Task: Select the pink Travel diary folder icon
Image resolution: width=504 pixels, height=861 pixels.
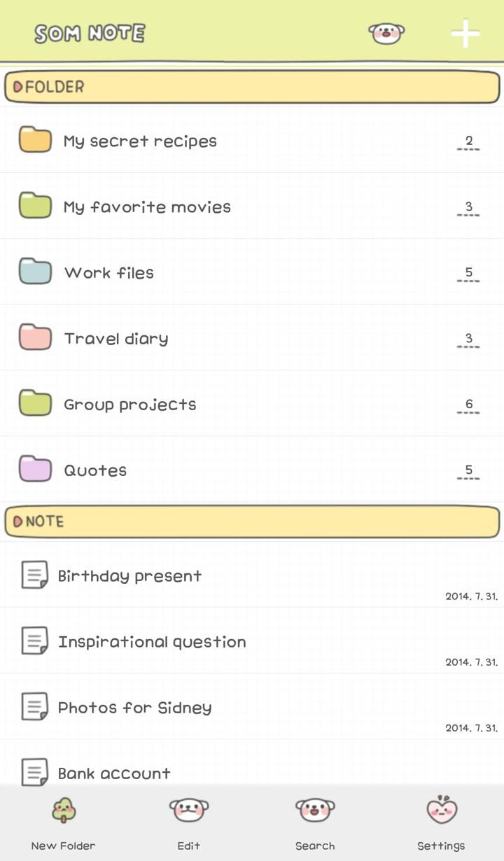Action: point(35,337)
